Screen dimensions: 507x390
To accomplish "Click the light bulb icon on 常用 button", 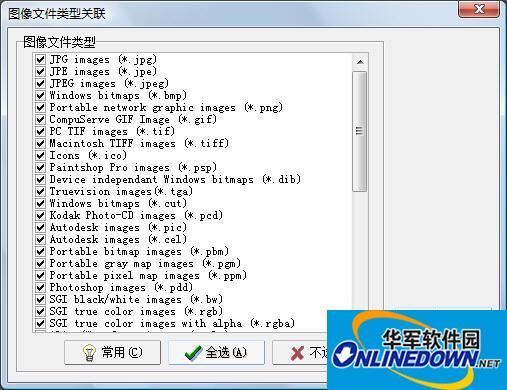I will pyautogui.click(x=89, y=353).
